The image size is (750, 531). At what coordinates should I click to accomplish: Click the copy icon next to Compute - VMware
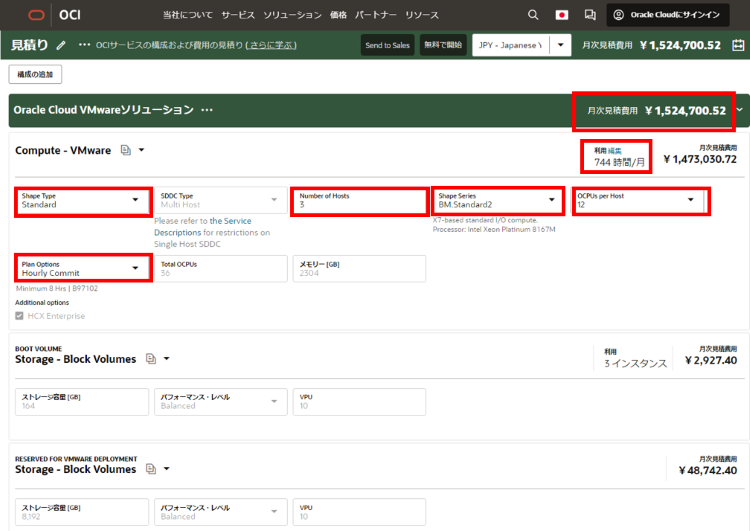[x=126, y=150]
